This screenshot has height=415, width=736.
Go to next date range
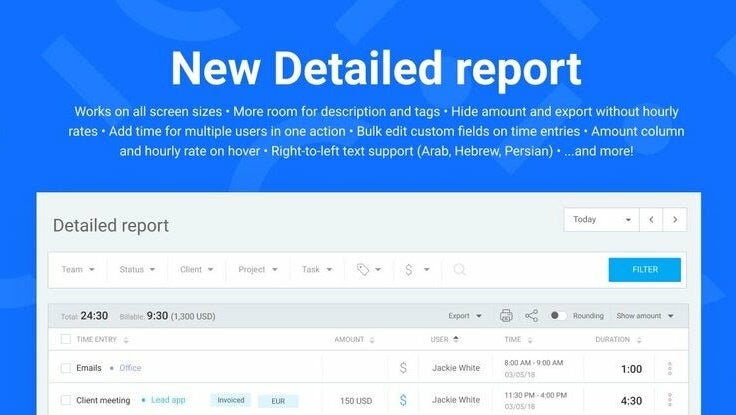point(675,220)
